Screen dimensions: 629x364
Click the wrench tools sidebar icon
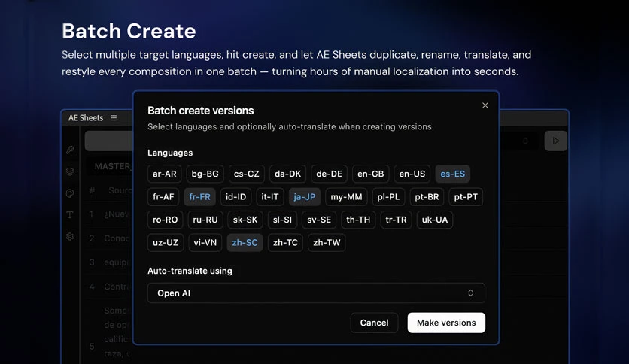point(70,150)
